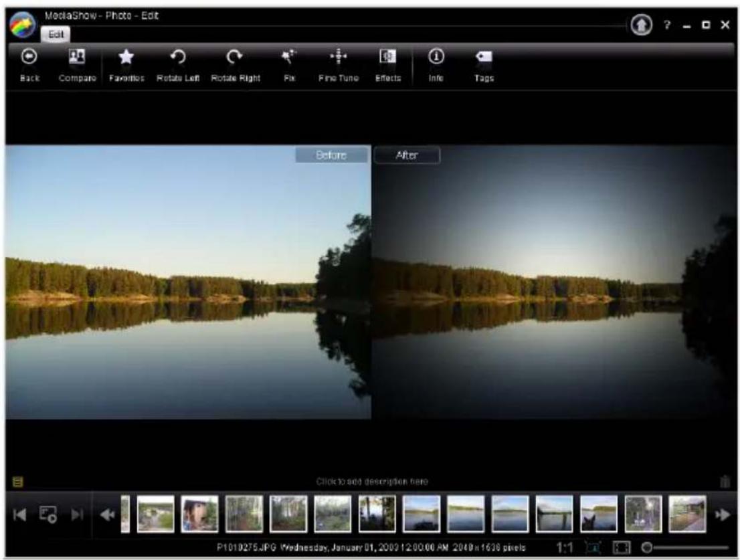
Task: Start slideshow from filmstrip controls
Action: [48, 515]
